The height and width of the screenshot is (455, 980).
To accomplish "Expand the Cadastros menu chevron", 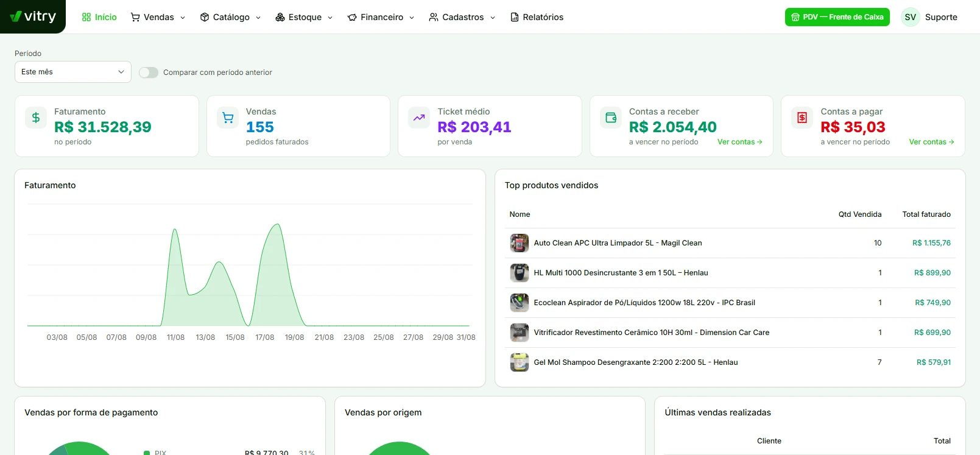I will pyautogui.click(x=493, y=18).
